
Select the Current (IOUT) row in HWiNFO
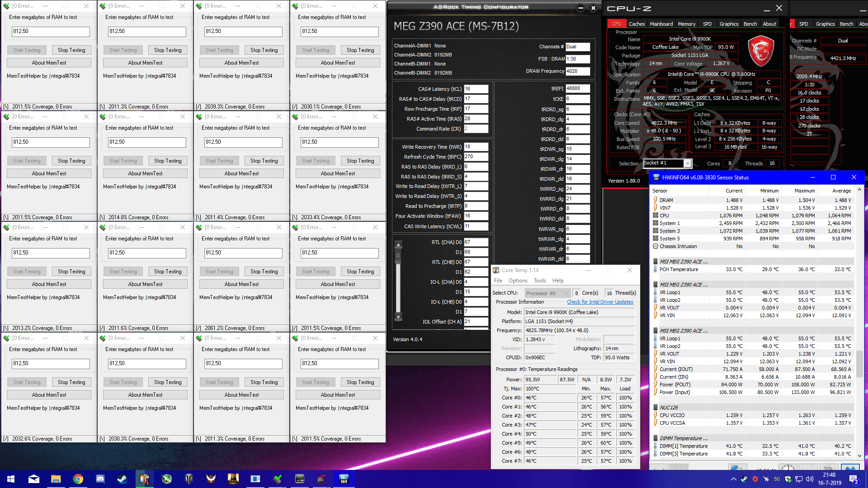pos(753,369)
